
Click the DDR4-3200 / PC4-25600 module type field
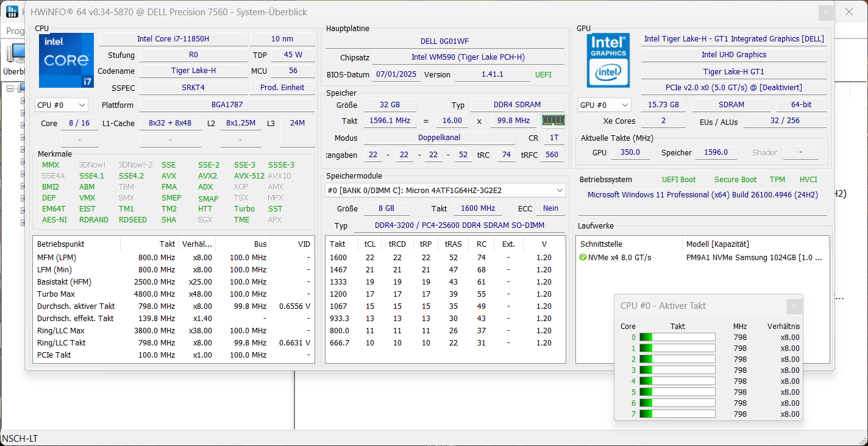[x=460, y=225]
